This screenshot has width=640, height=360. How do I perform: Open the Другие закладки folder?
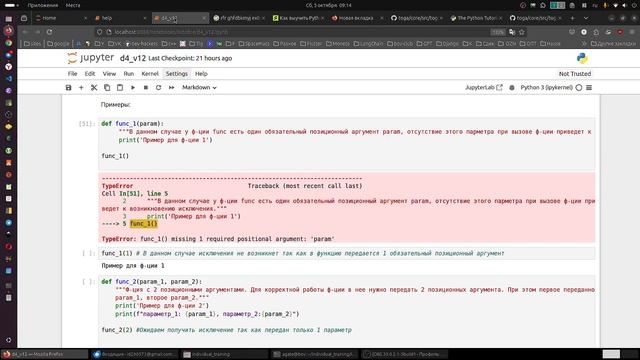click(613, 43)
